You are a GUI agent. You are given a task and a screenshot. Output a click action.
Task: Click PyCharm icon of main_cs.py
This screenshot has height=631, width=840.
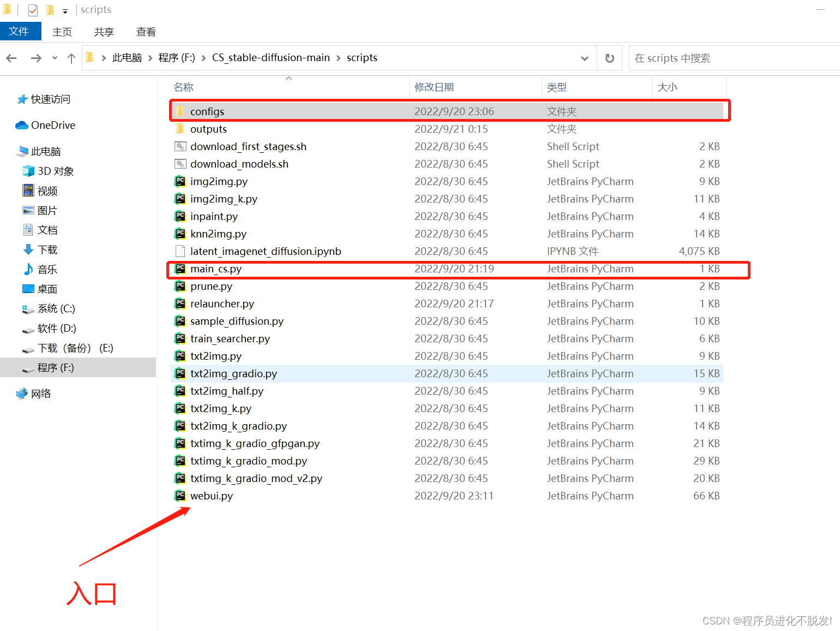pyautogui.click(x=181, y=269)
